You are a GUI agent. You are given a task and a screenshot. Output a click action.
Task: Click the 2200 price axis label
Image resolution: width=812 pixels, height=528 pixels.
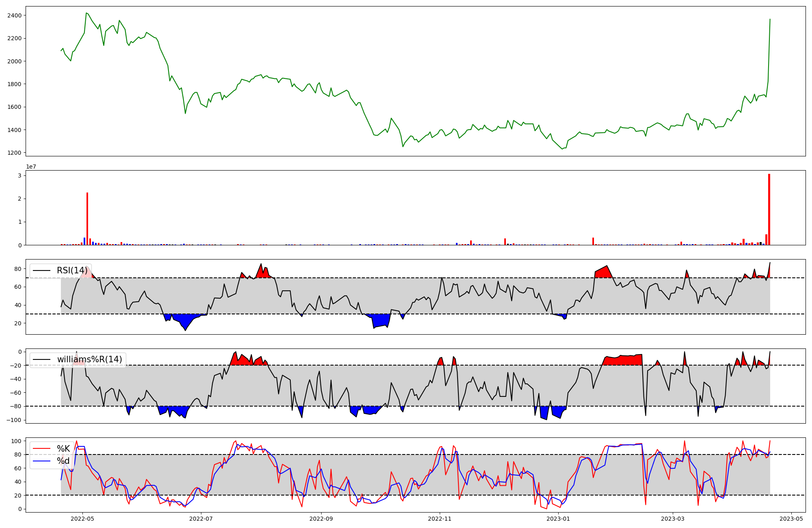pyautogui.click(x=15, y=38)
